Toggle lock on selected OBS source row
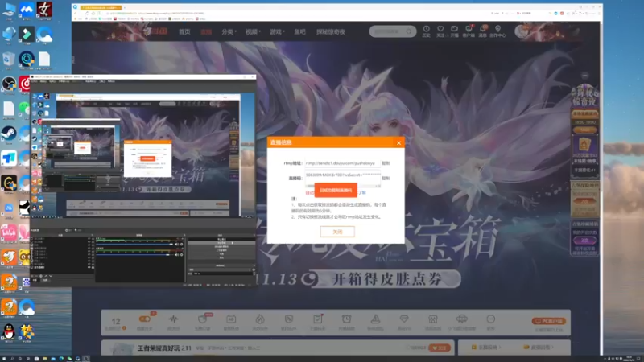The image size is (644, 362). tap(93, 267)
